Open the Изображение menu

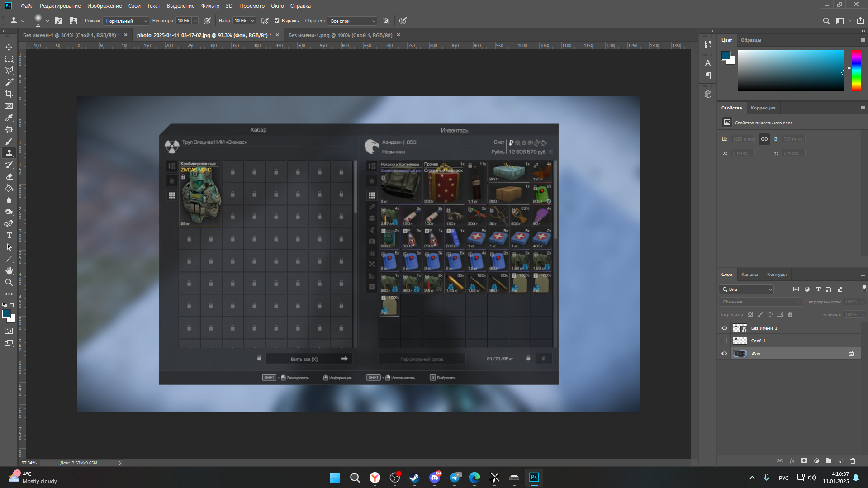104,6
